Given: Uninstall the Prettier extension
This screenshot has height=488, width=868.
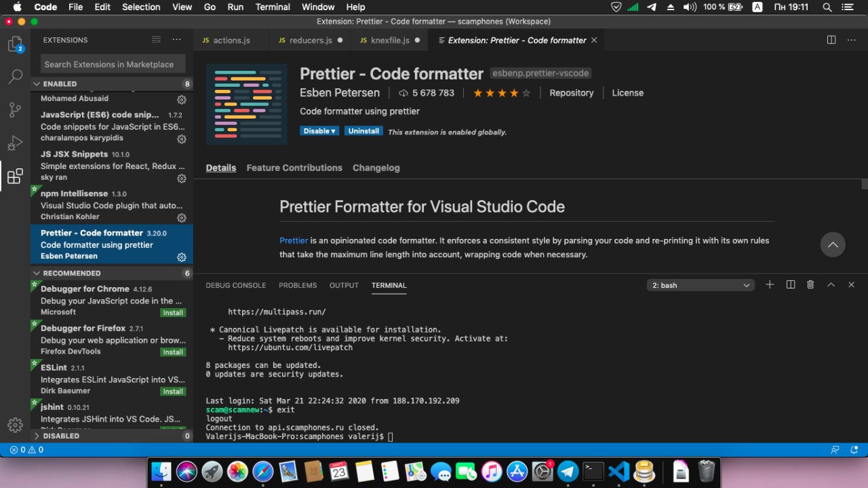Looking at the screenshot, I should tap(363, 131).
